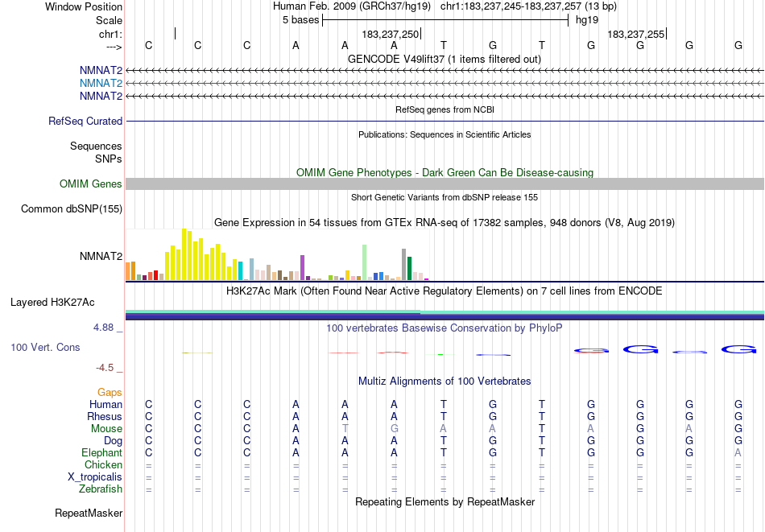Click '100 vertebrates Basewise Conservation by PhyloP' title
The height and width of the screenshot is (532, 765).
pos(445,328)
